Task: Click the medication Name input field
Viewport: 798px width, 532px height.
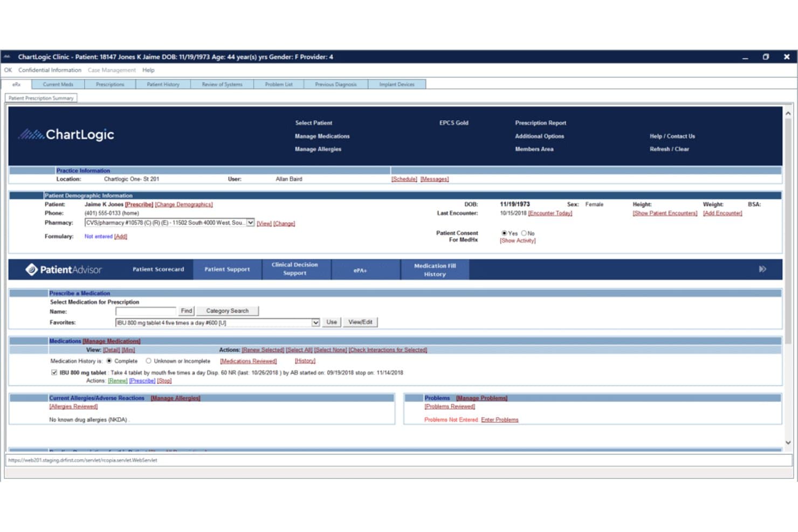Action: pos(146,311)
